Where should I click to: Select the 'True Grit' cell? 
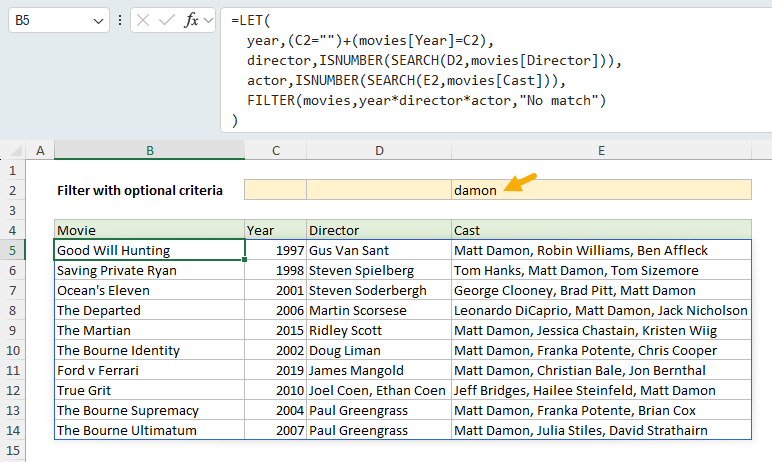click(149, 390)
